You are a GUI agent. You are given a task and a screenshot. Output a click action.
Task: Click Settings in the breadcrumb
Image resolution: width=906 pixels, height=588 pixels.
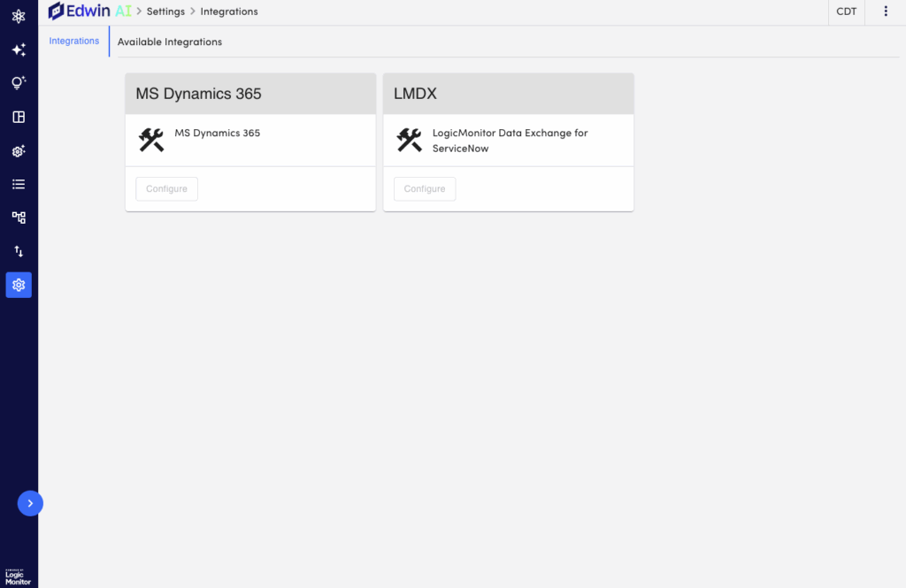165,11
